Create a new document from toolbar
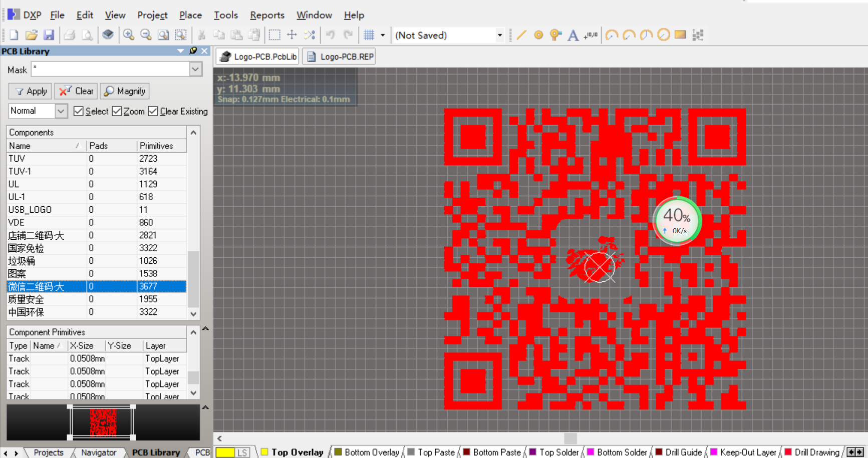The height and width of the screenshot is (458, 868). click(14, 35)
